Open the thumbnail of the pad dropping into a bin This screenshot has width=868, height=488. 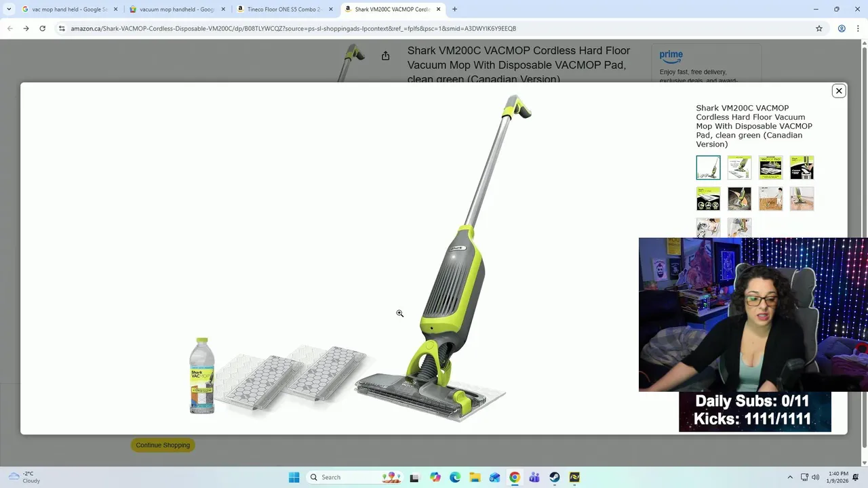802,167
